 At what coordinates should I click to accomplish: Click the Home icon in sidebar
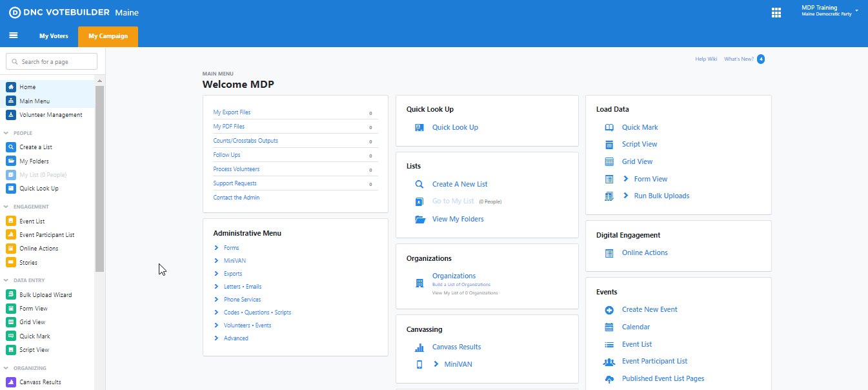pos(11,87)
